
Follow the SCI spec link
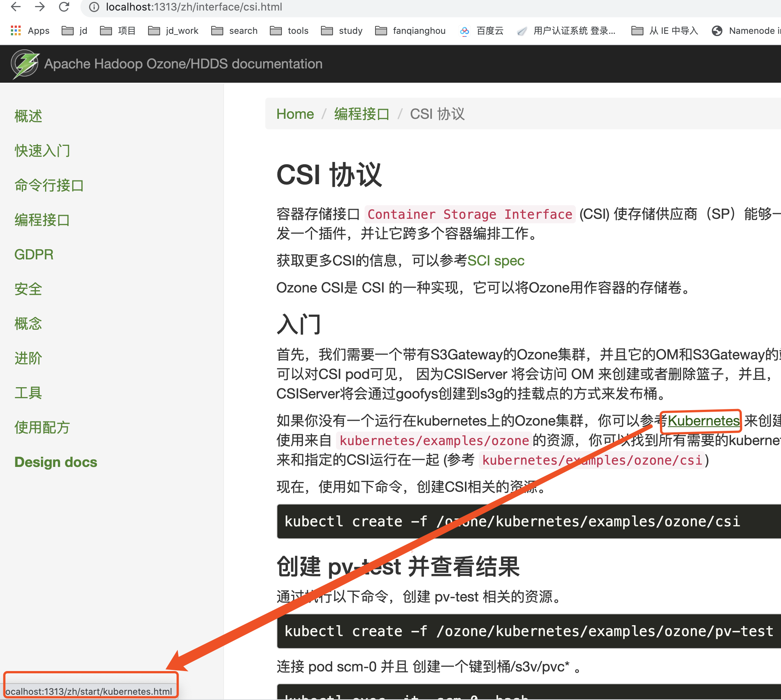(x=495, y=261)
